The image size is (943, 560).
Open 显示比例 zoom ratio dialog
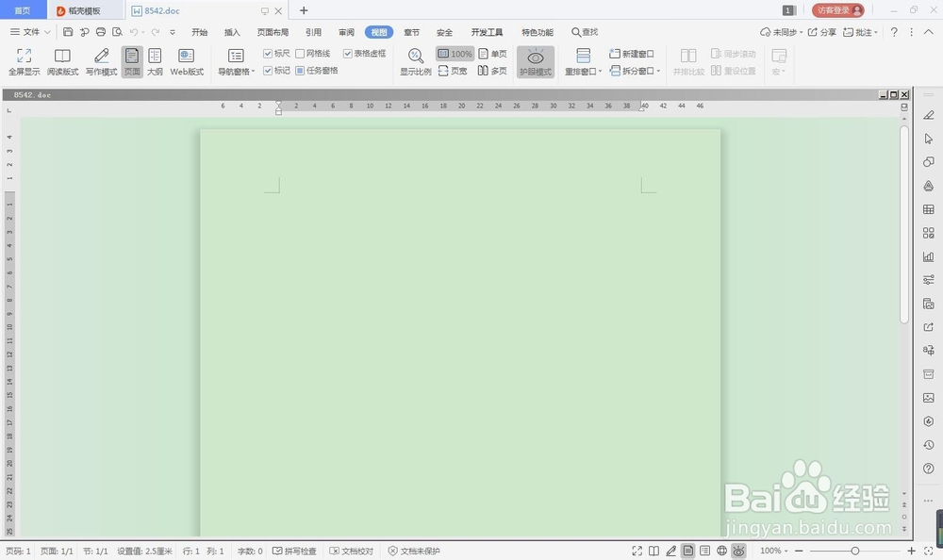tap(416, 62)
